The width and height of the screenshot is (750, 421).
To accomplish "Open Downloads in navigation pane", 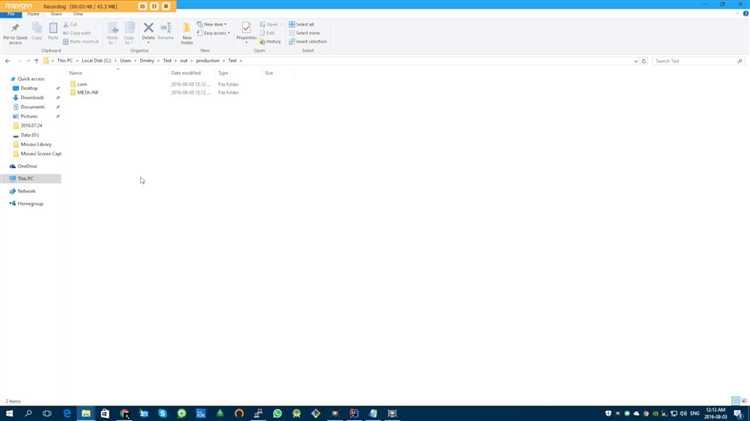I will tap(32, 98).
